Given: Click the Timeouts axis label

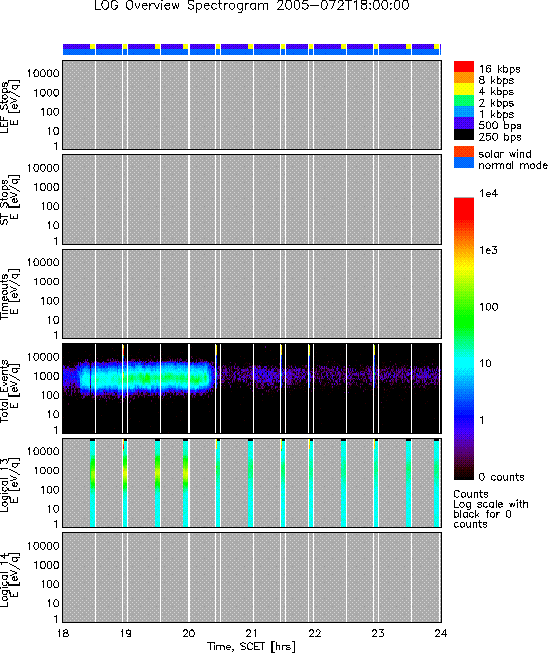Looking at the screenshot, I should [x=10, y=294].
